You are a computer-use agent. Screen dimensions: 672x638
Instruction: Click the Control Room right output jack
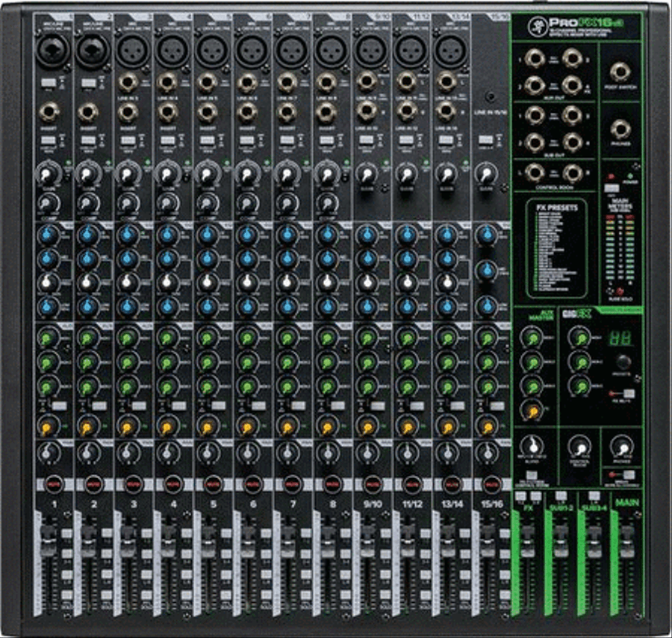click(x=573, y=173)
